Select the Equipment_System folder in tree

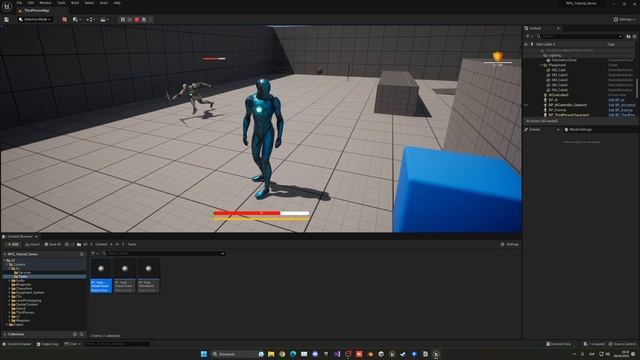tap(30, 292)
